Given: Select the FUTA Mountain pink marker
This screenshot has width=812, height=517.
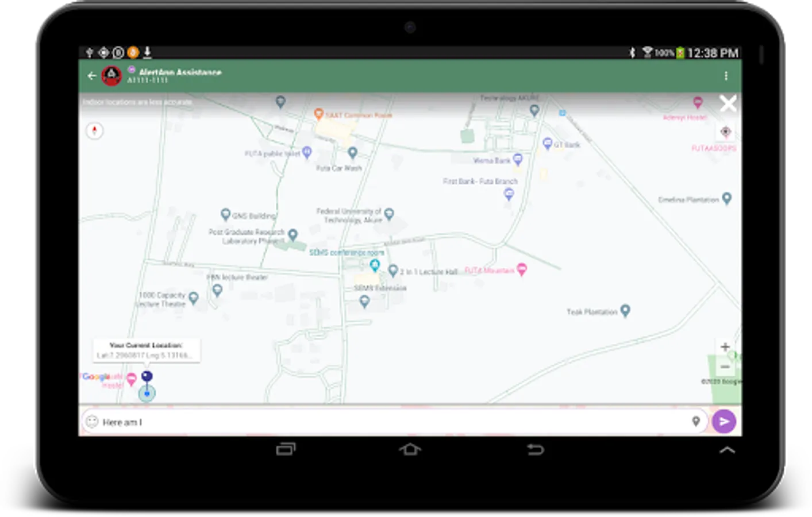Looking at the screenshot, I should click(x=522, y=269).
